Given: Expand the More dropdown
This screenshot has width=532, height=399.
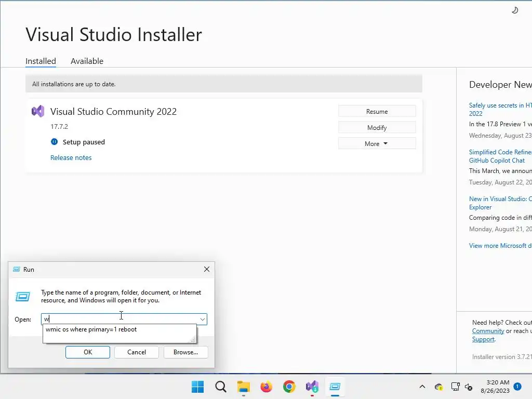Looking at the screenshot, I should coord(377,143).
